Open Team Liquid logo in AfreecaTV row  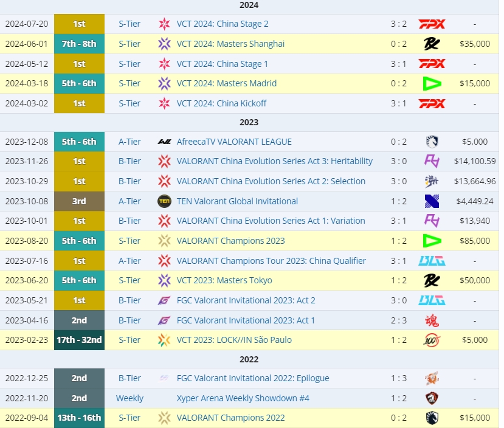pyautogui.click(x=432, y=142)
